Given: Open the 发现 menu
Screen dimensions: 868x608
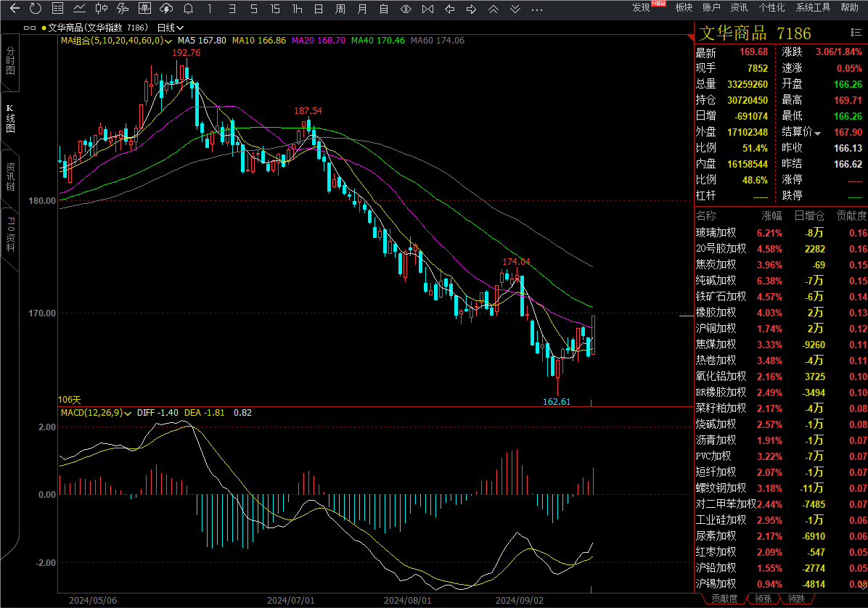Looking at the screenshot, I should pos(641,8).
